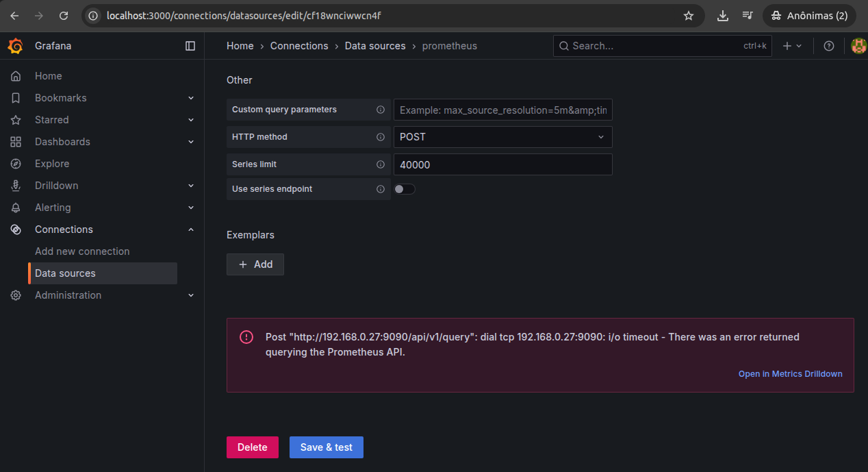Image resolution: width=868 pixels, height=472 pixels.
Task: Go to Add new connection
Action: [82, 251]
